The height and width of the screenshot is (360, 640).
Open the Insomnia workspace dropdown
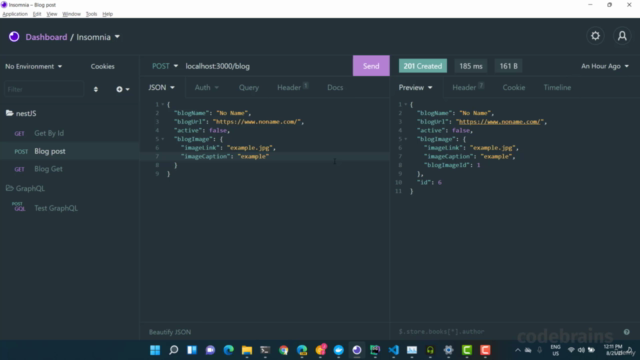pyautogui.click(x=98, y=37)
